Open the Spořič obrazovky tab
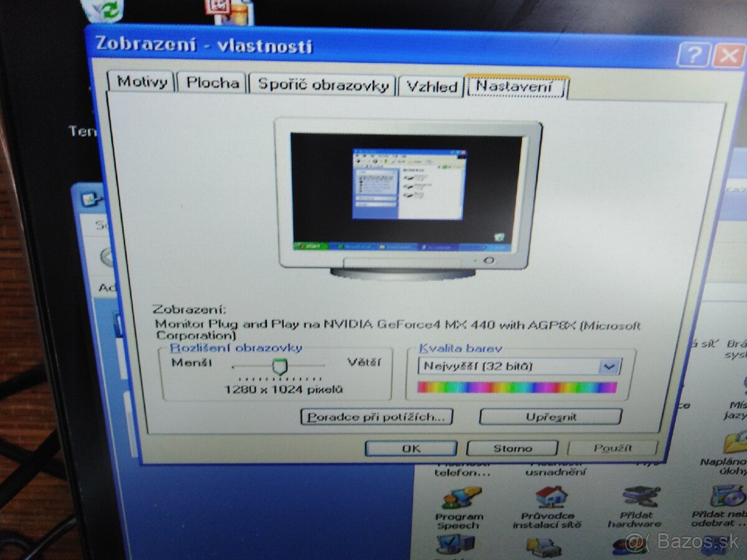The width and height of the screenshot is (747, 560). tap(322, 85)
